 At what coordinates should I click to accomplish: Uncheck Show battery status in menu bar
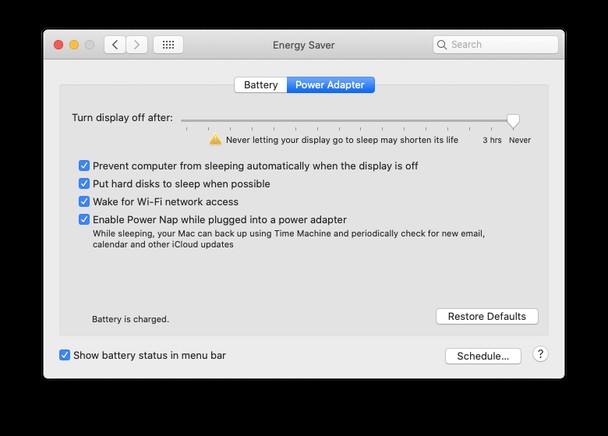pos(64,355)
